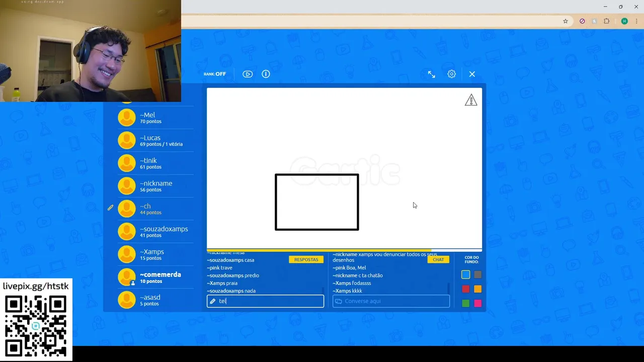
Task: Click the answer '~souzadoxamps nada'
Action: [231, 291]
